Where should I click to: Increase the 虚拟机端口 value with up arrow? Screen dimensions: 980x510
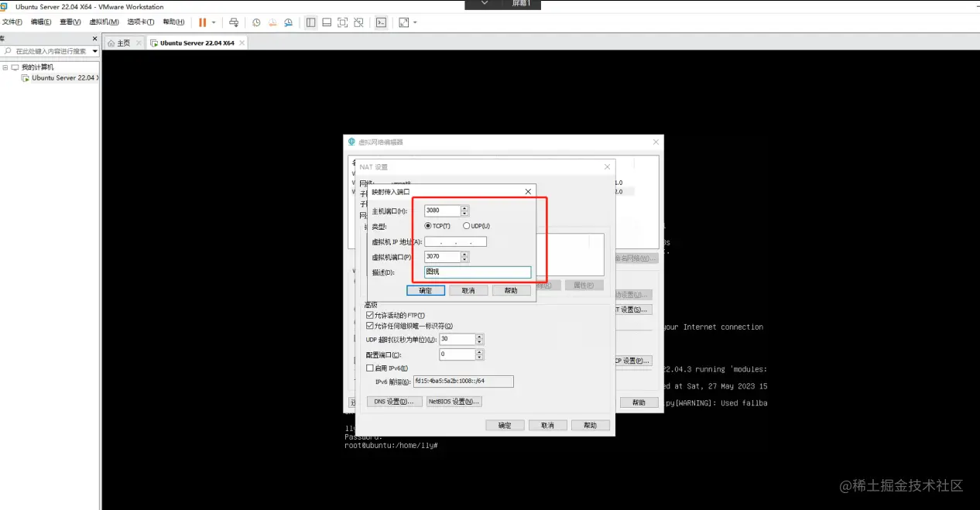tap(464, 255)
